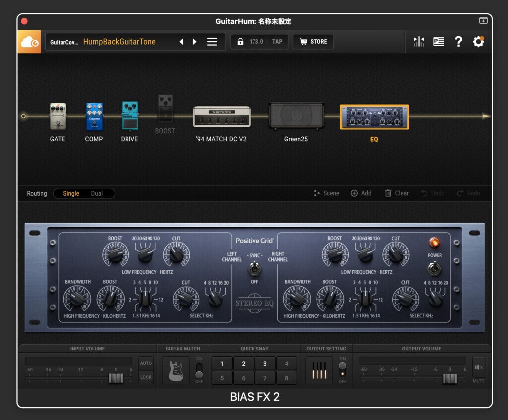Select Quick Snap slot 3
Viewport: 508px width, 420px height.
(x=265, y=364)
